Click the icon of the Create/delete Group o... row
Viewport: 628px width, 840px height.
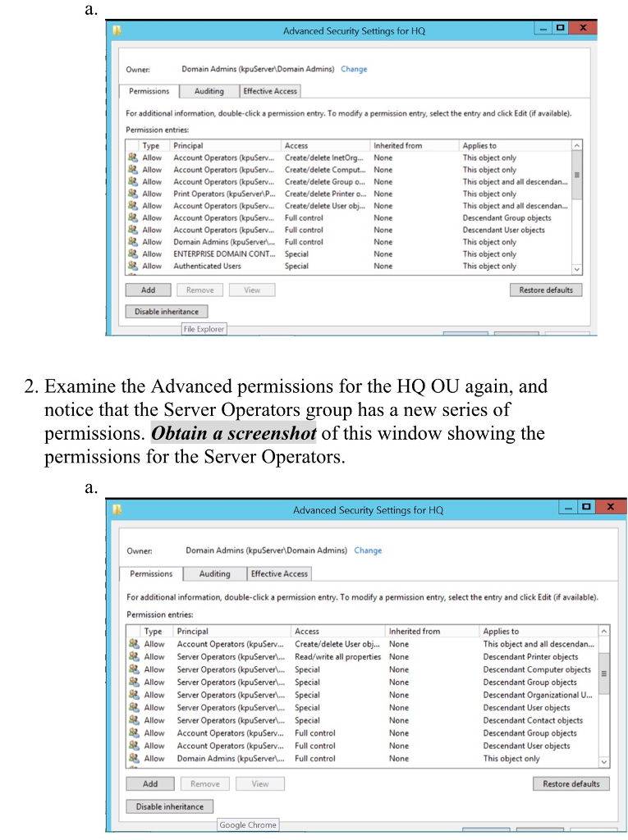click(x=132, y=181)
